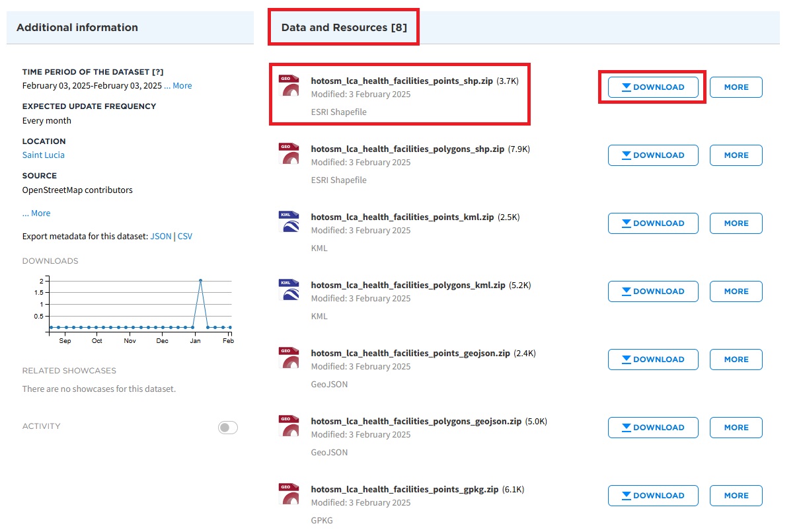Screen dimensions: 801x532
Task: Click 'There are no showcases for this dataset.'
Action: (x=99, y=389)
